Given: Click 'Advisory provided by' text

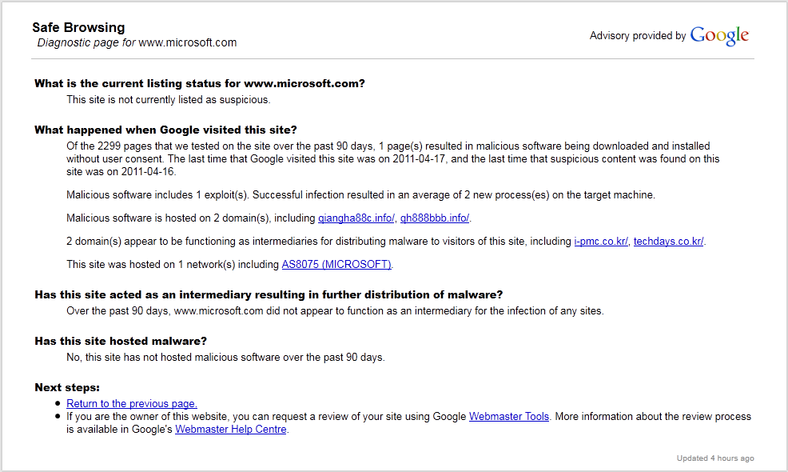Looking at the screenshot, I should pyautogui.click(x=638, y=36).
